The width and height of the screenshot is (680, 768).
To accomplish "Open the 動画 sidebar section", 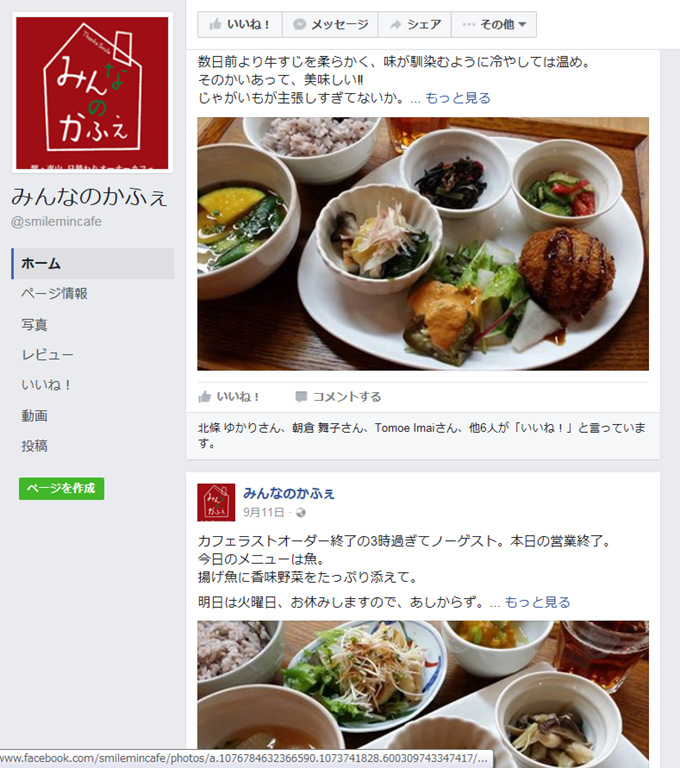I will pos(34,415).
